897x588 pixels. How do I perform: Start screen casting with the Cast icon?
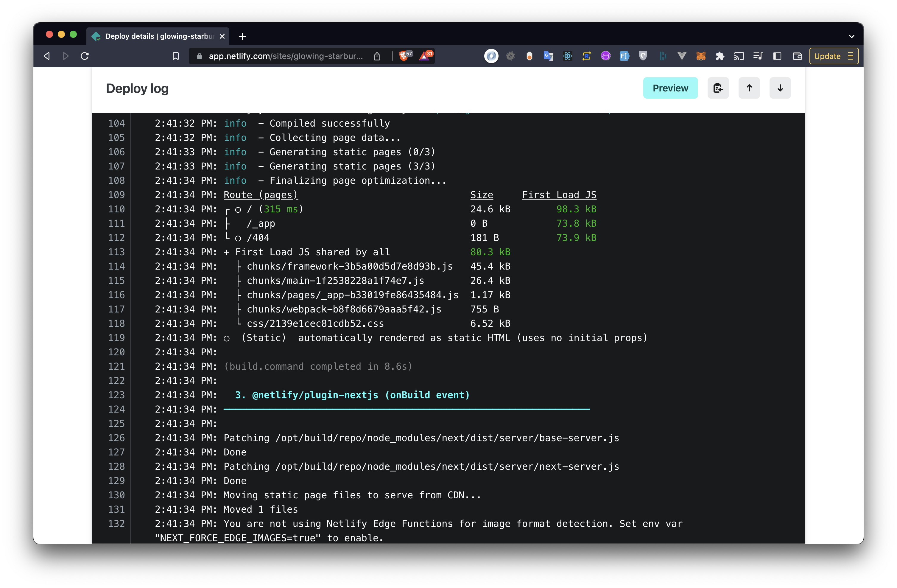pyautogui.click(x=739, y=56)
